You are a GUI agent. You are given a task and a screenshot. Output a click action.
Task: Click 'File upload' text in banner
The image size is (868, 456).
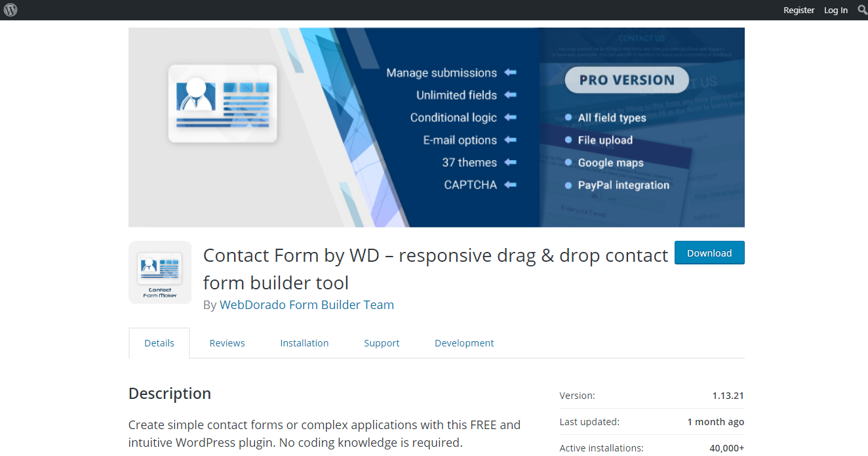(x=605, y=140)
